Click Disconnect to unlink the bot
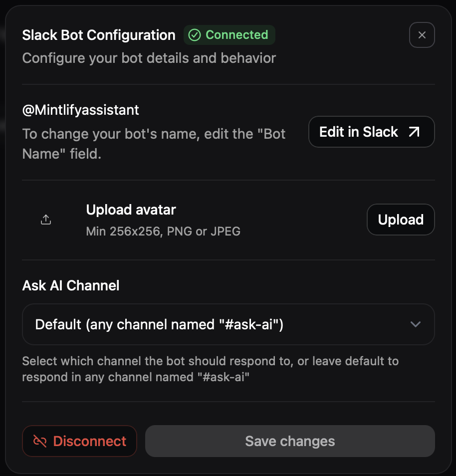This screenshot has width=456, height=476. (x=79, y=441)
